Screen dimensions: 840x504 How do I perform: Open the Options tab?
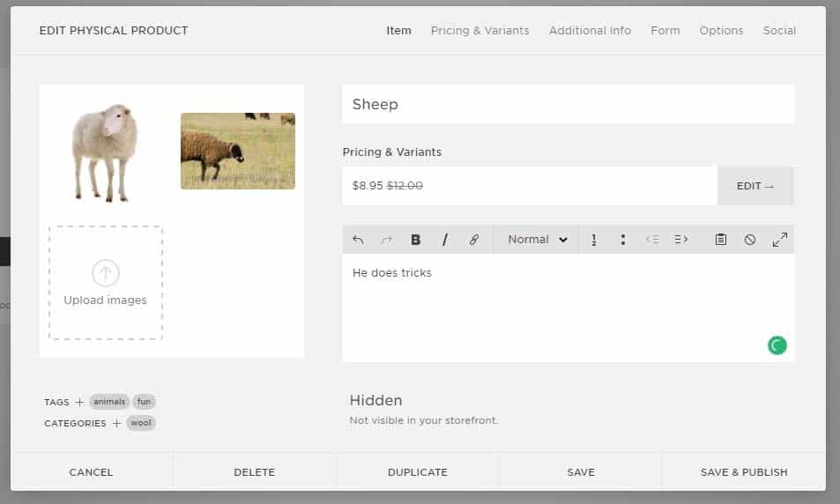721,31
